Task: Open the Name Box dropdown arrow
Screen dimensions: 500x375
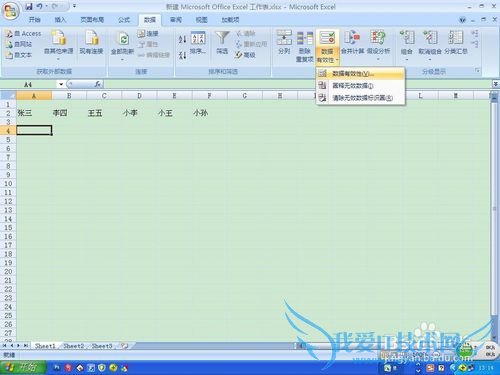Action: [x=61, y=84]
